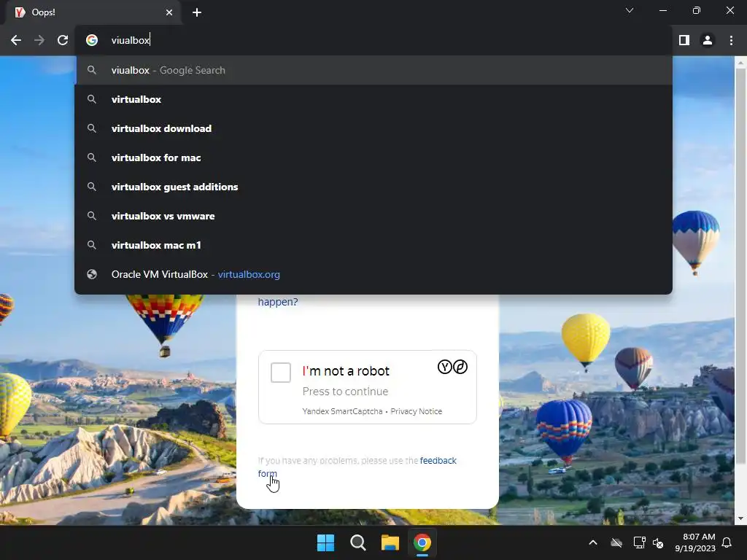
Task: Open a new tab with plus button
Action: 197,12
